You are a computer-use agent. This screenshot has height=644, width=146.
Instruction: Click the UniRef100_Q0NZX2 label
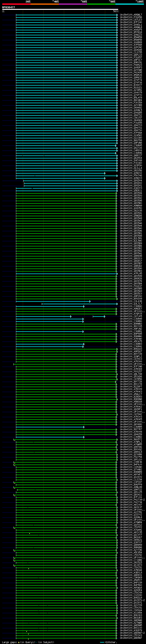(x=131, y=173)
